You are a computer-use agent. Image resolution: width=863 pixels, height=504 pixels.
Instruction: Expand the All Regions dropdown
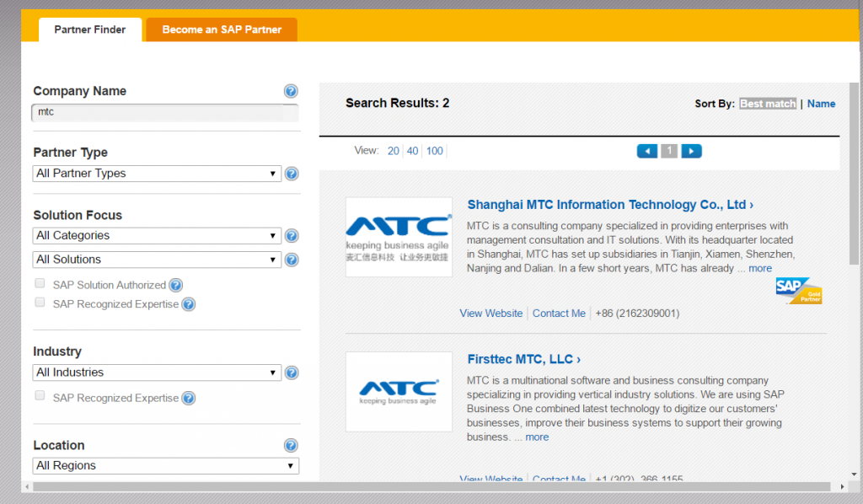point(166,465)
